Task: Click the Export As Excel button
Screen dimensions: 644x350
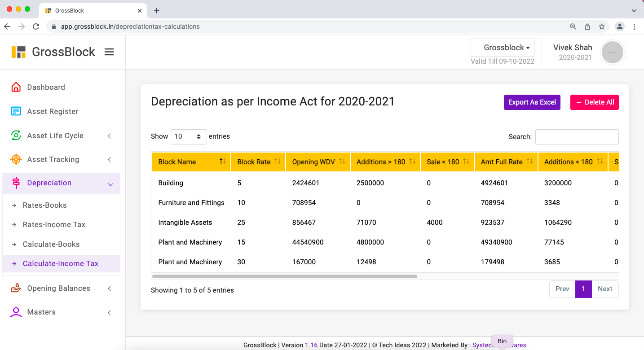Action: 532,102
